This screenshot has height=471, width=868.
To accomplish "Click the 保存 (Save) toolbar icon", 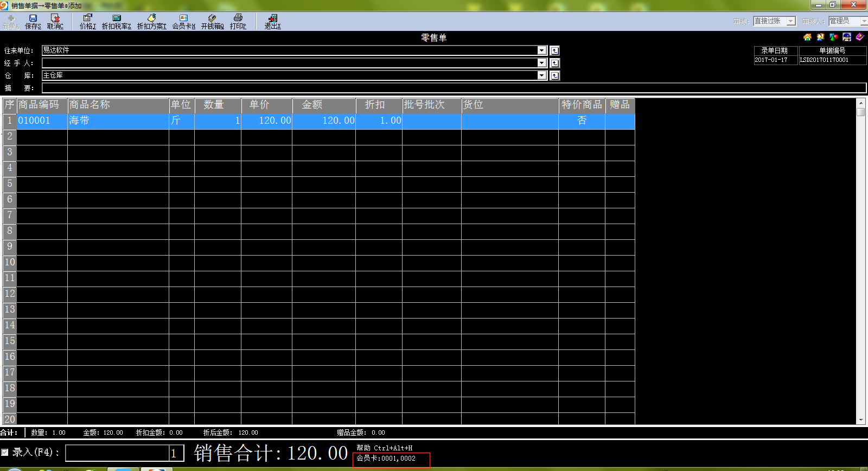I will click(33, 21).
